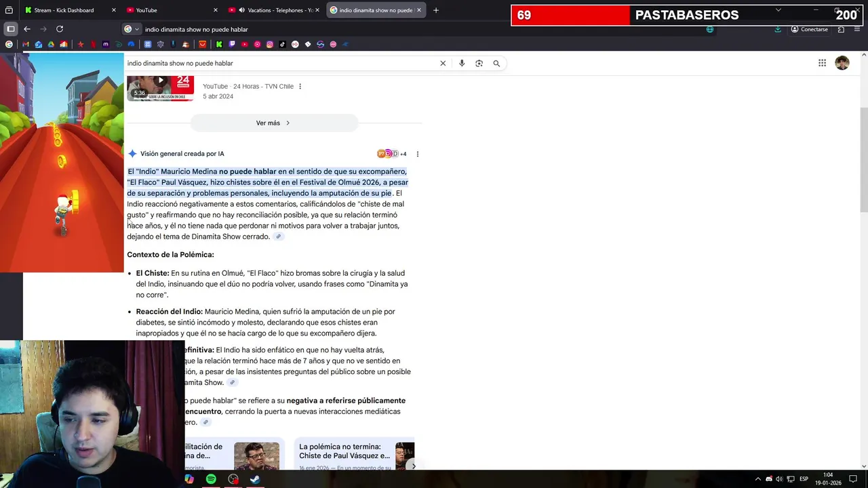Open the search engine selector dropdown
The image size is (868, 488).
[x=132, y=29]
